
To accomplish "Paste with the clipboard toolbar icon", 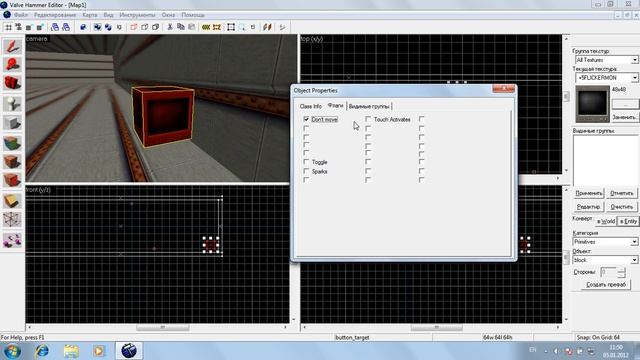I will pos(191,27).
